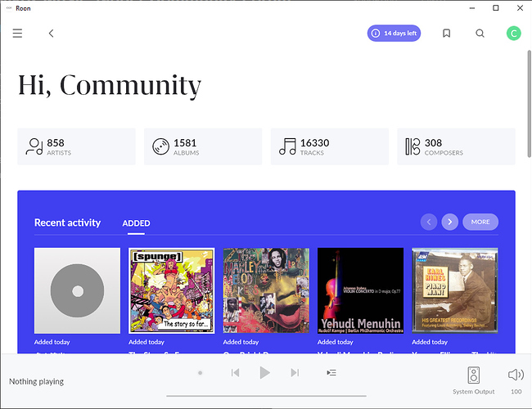Open the hamburger navigation menu
532x409 pixels.
[17, 34]
